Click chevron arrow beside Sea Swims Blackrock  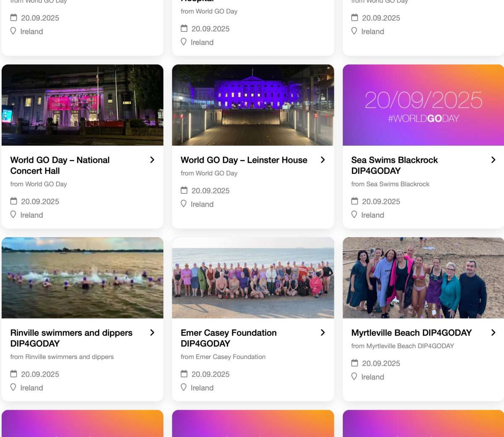pos(493,160)
